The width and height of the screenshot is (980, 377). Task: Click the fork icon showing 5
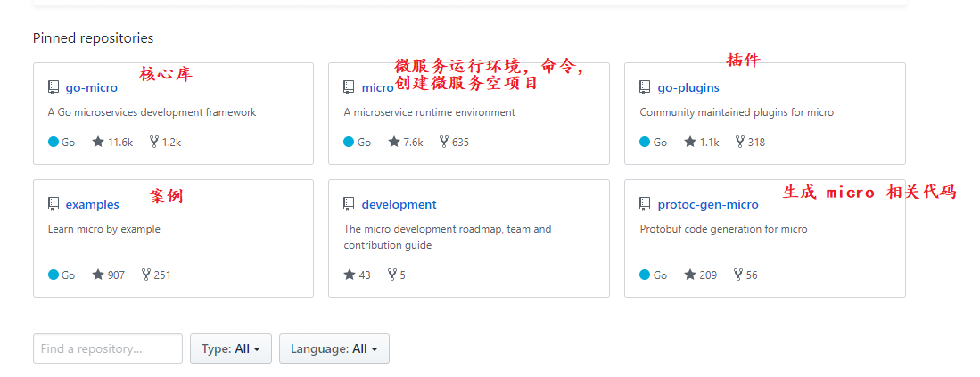[x=392, y=275]
